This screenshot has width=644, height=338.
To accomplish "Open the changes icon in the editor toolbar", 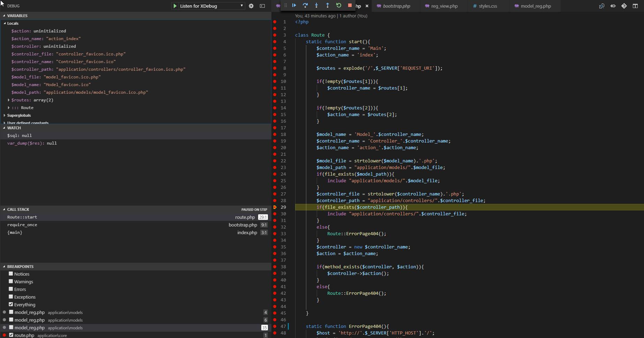I will pos(602,6).
